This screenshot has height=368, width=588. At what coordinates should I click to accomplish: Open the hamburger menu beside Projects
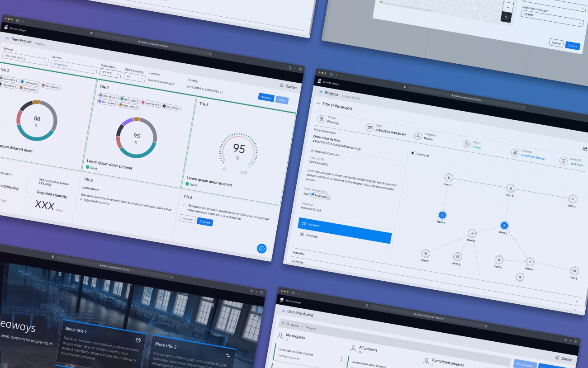click(x=321, y=92)
